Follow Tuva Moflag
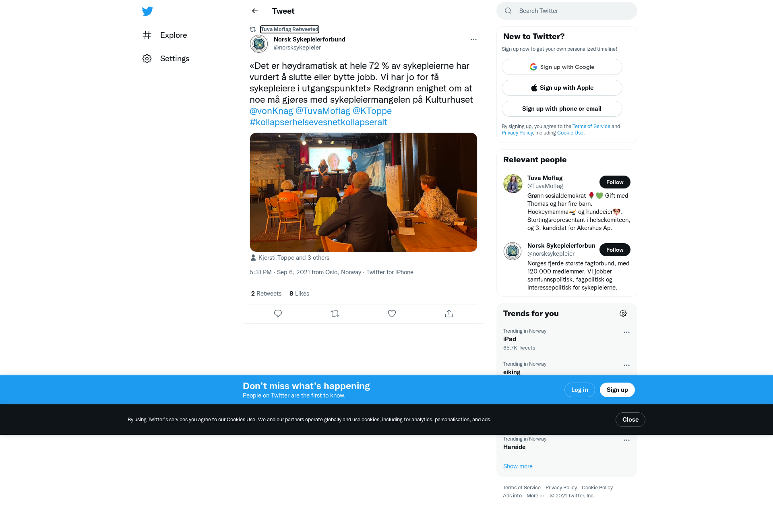Screen dimensions: 773x532 [615, 182]
